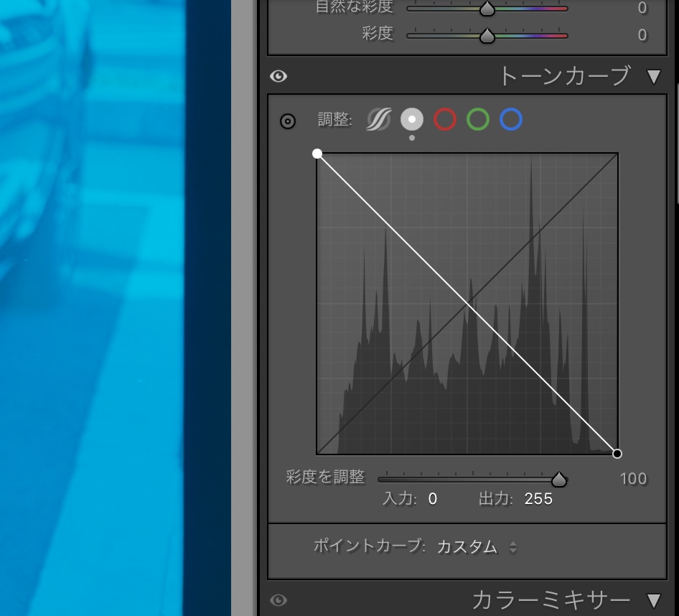Click the 自然な彩度 slider handle
The width and height of the screenshot is (679, 616).
(487, 9)
